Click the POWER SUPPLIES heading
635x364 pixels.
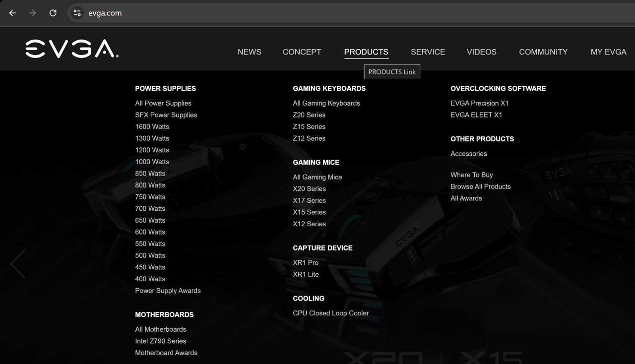pyautogui.click(x=166, y=88)
